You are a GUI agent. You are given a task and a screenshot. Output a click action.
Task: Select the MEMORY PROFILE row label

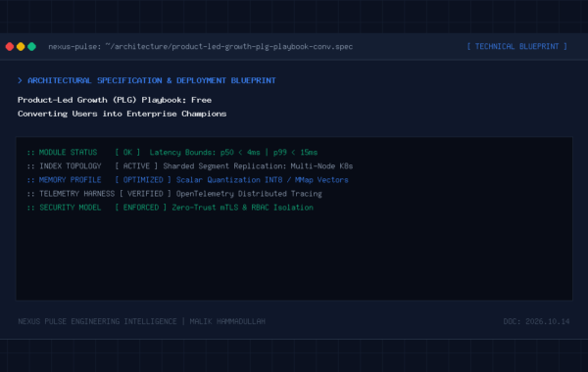(x=65, y=180)
